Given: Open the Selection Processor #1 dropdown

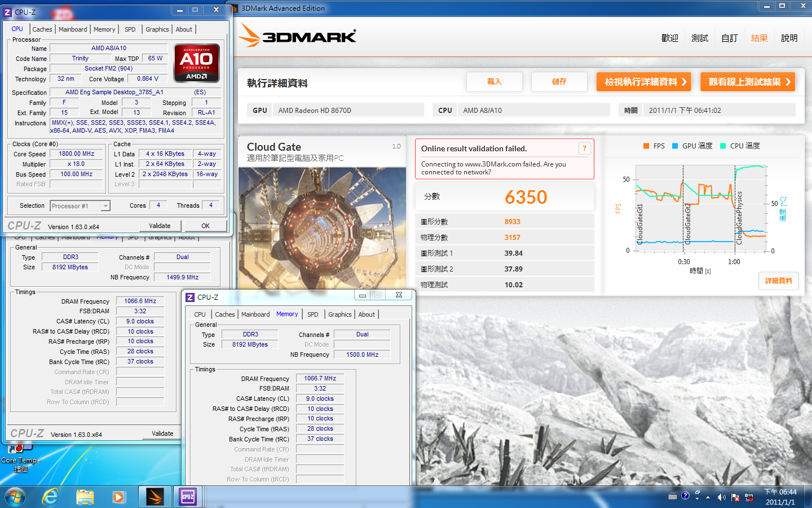Looking at the screenshot, I should pos(80,206).
